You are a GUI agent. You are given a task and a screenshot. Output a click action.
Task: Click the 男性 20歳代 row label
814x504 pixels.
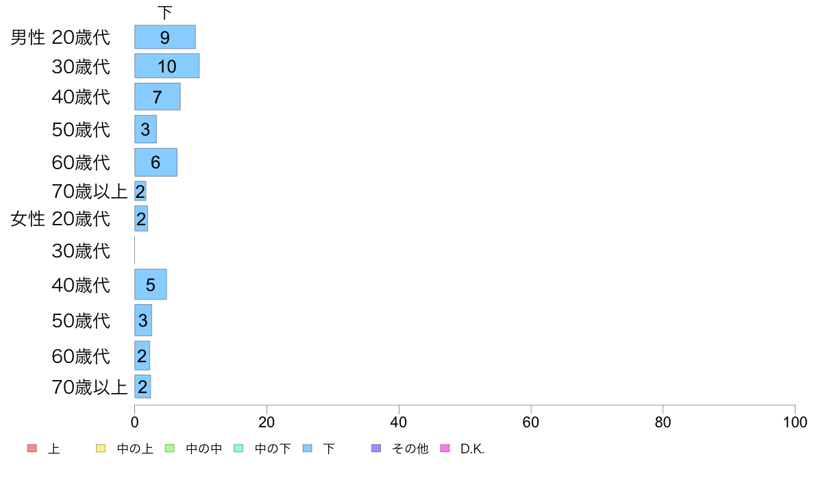click(x=60, y=38)
